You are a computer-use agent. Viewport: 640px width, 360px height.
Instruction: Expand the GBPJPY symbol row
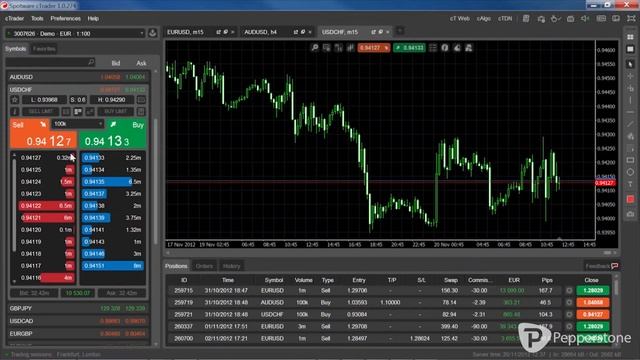coord(78,309)
